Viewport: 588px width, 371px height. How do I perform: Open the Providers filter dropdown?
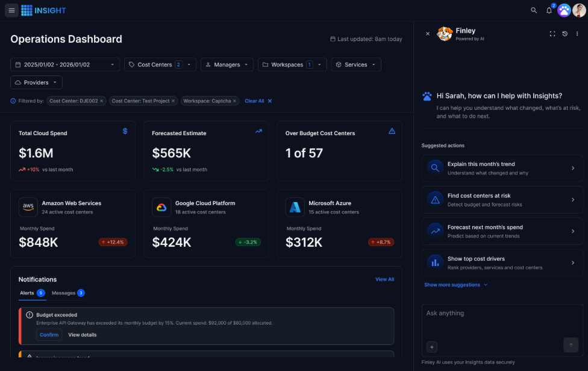tap(36, 82)
